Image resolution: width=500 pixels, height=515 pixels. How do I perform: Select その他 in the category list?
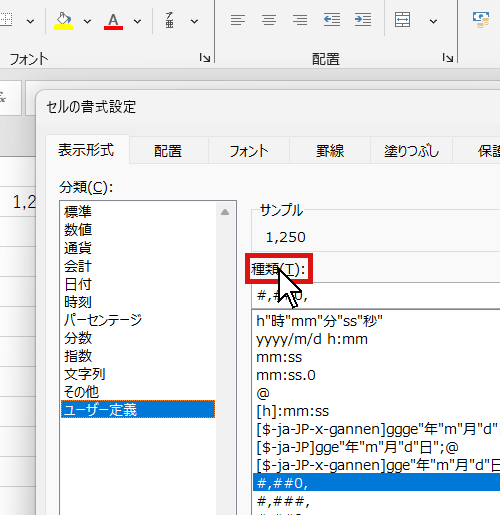138,392
